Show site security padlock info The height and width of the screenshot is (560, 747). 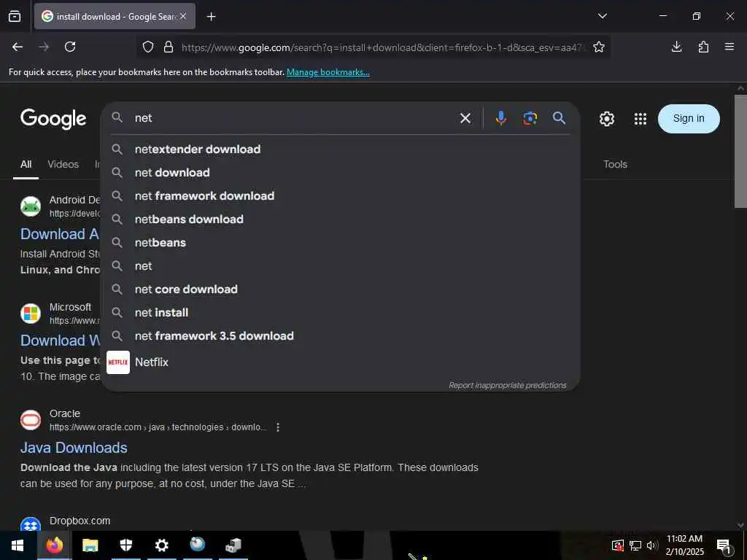169,47
